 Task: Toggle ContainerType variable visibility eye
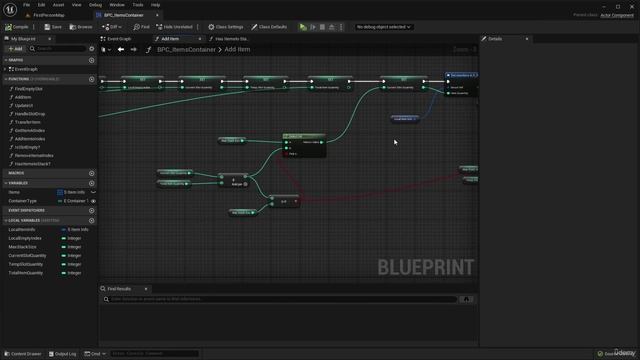pyautogui.click(x=93, y=201)
